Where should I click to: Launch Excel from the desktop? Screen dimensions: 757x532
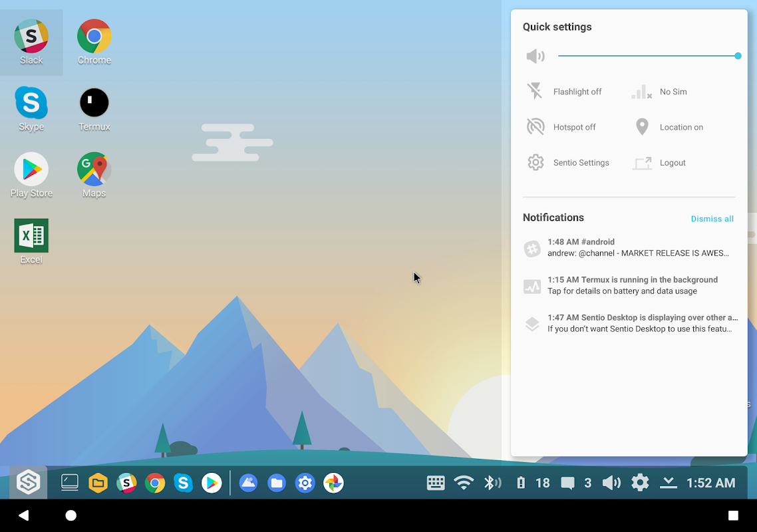coord(31,236)
